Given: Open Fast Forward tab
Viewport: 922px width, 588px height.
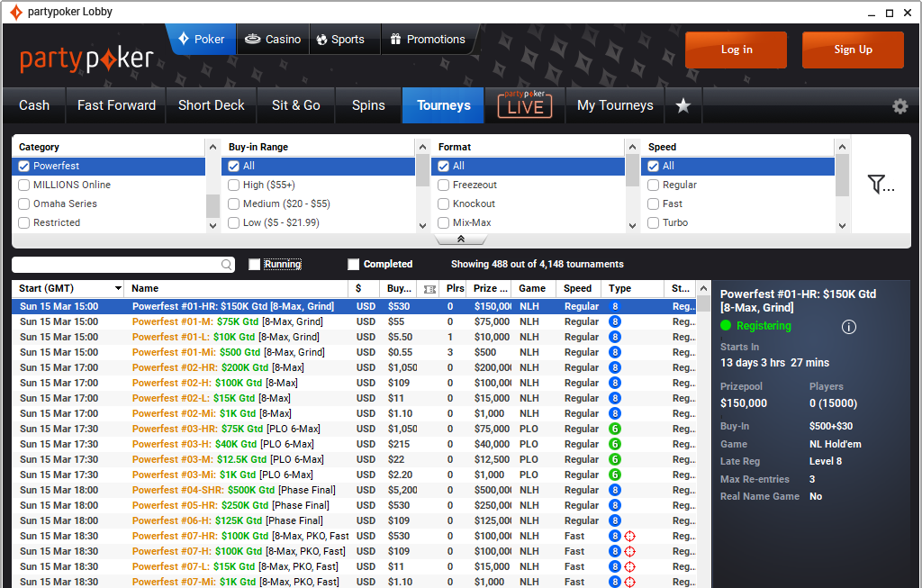Looking at the screenshot, I should point(116,105).
